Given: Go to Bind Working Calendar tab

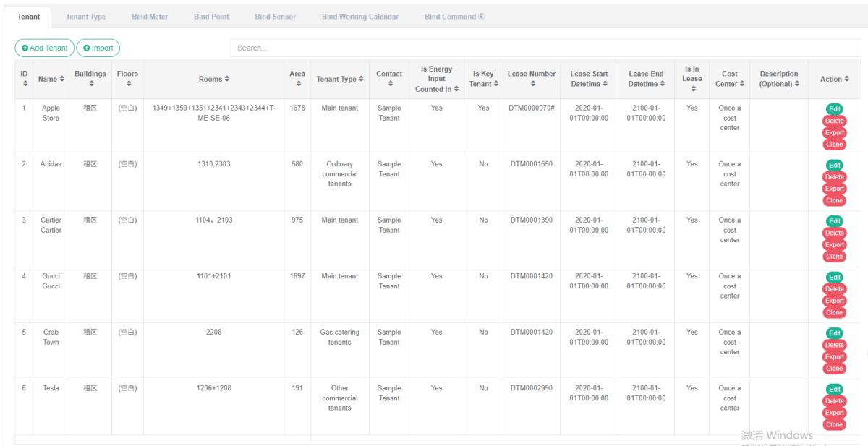Looking at the screenshot, I should coord(359,17).
